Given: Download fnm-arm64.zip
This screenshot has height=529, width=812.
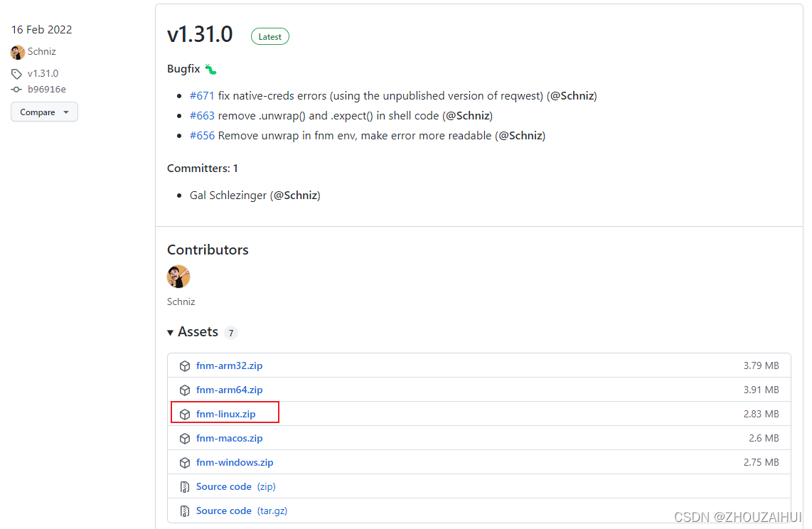Looking at the screenshot, I should (229, 390).
